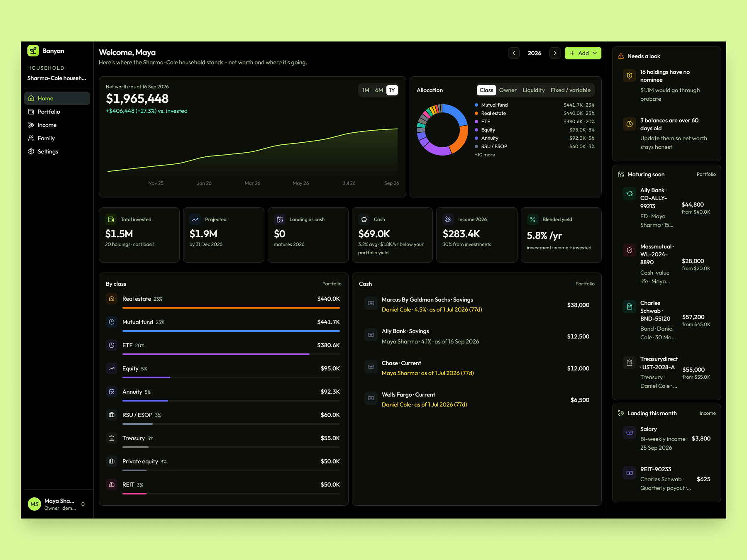Click the Blended yield percent icon
The width and height of the screenshot is (747, 560).
533,219
